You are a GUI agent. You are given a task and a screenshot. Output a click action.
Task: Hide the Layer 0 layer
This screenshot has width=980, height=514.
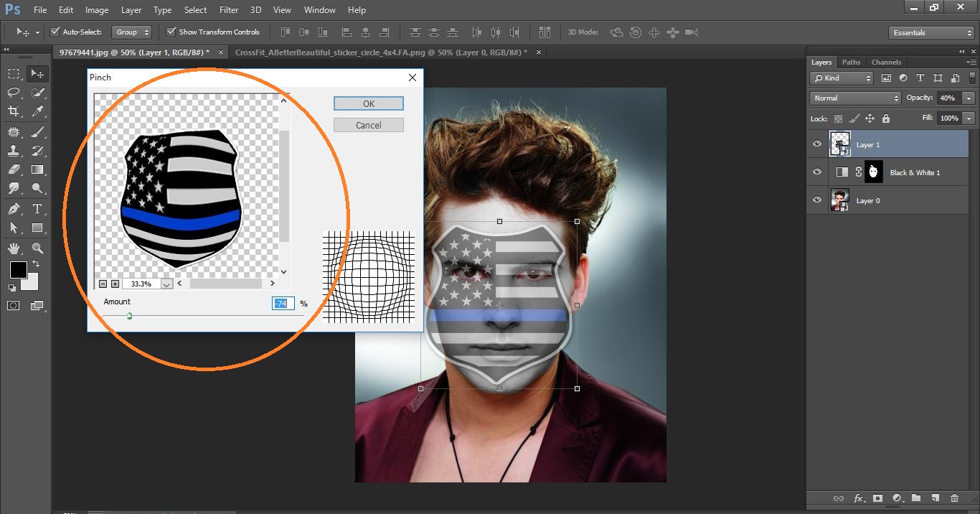816,200
